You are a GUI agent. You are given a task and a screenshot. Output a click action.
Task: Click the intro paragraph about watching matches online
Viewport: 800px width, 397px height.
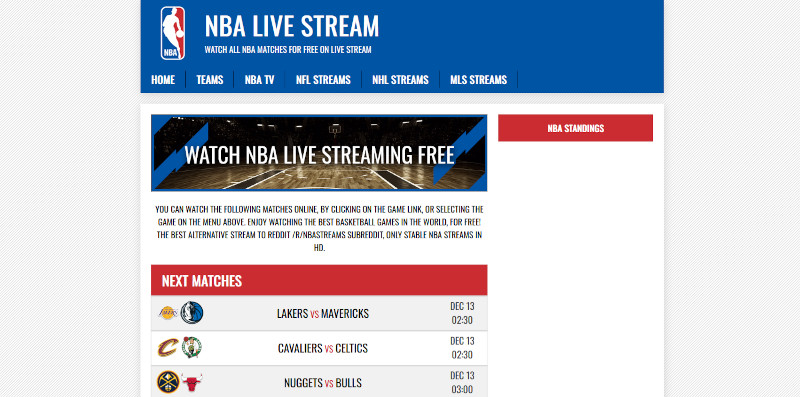point(319,229)
